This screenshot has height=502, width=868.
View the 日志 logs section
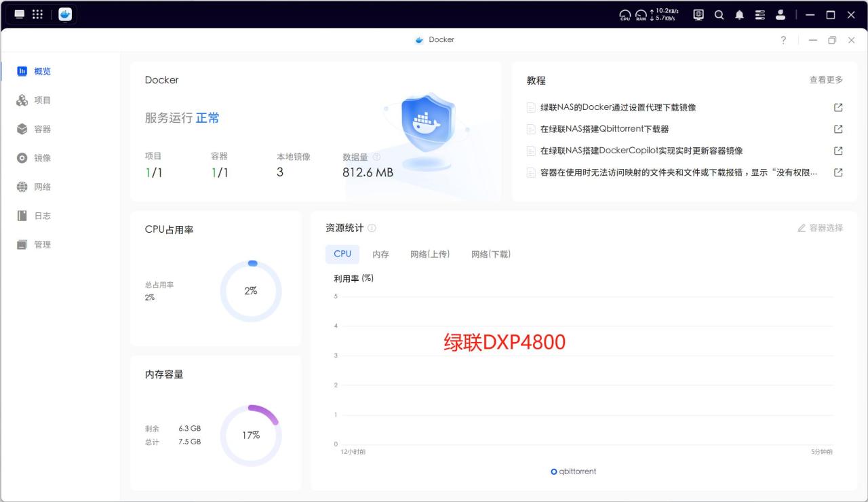[34, 216]
